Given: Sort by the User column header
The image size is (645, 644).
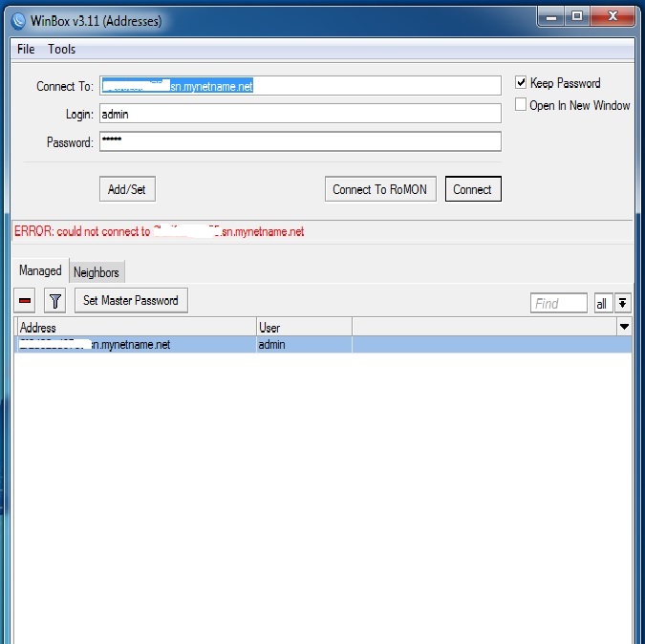Looking at the screenshot, I should 305,328.
